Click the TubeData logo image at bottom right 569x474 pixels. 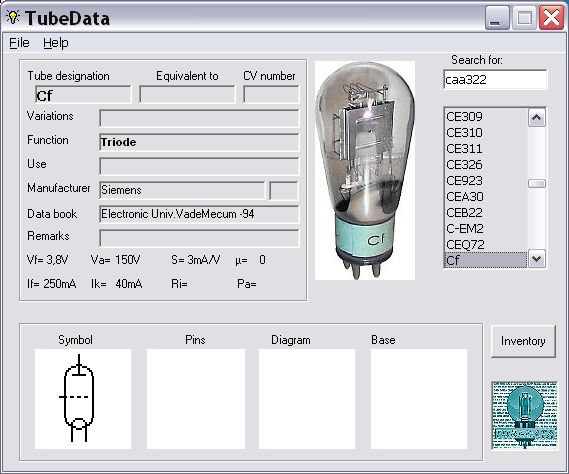pyautogui.click(x=524, y=416)
